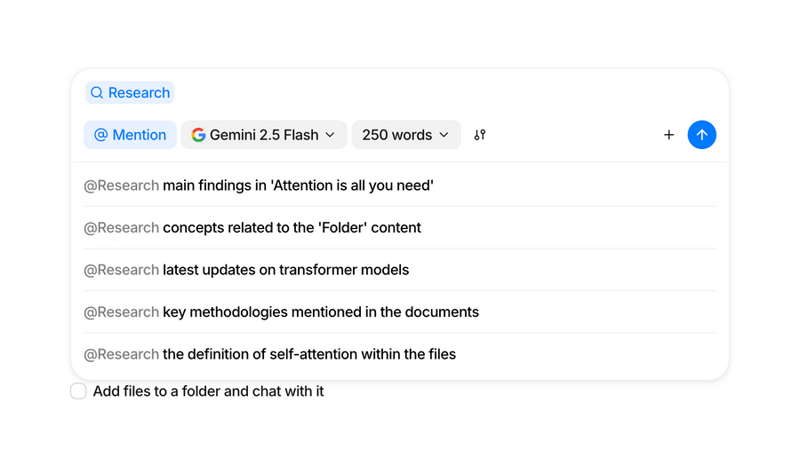Click the @ symbol in Mention
800x465 pixels.
(x=101, y=135)
